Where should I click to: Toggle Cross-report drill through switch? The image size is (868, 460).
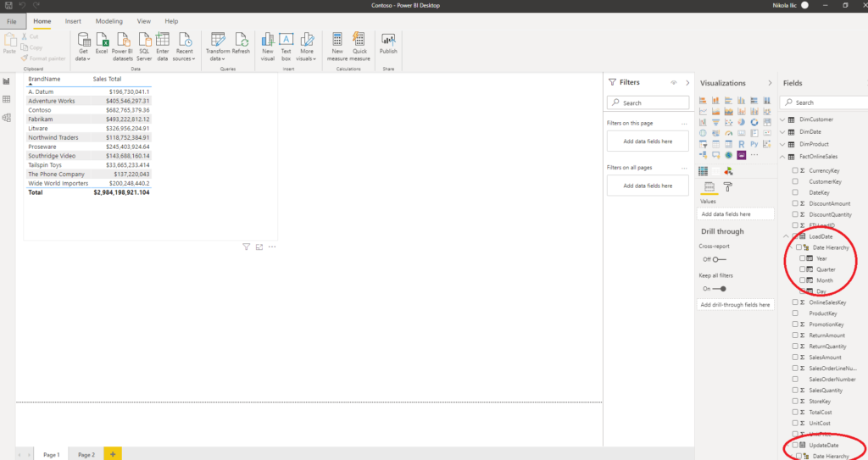click(x=719, y=259)
